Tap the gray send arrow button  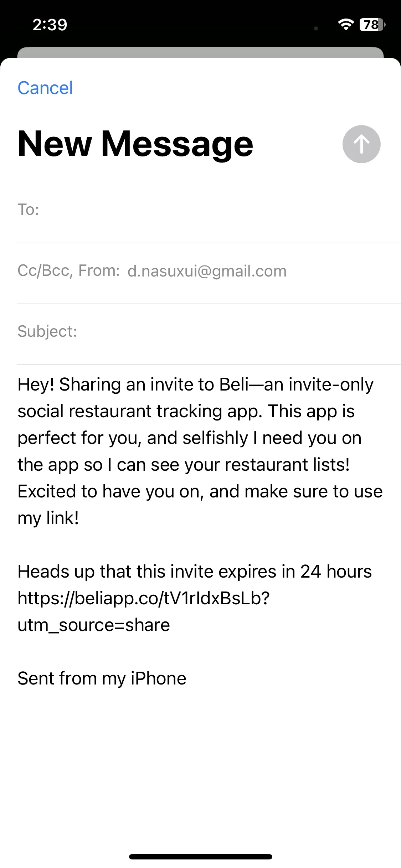pos(361,144)
